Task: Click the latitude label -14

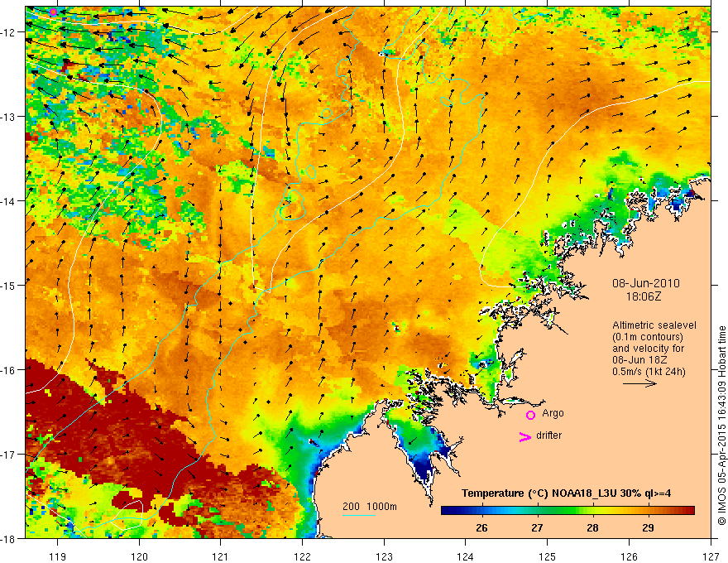Action: click(9, 201)
